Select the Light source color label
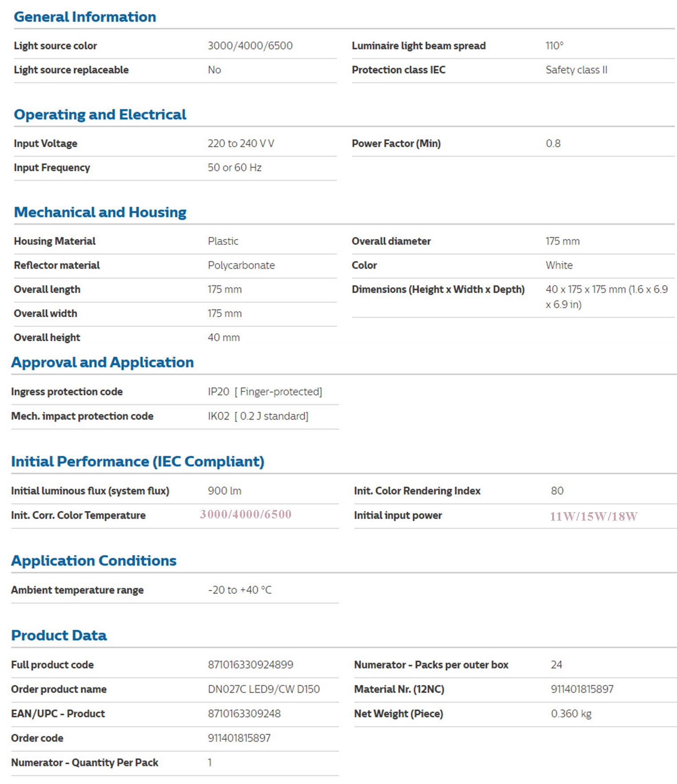This screenshot has height=784, width=677. click(56, 46)
